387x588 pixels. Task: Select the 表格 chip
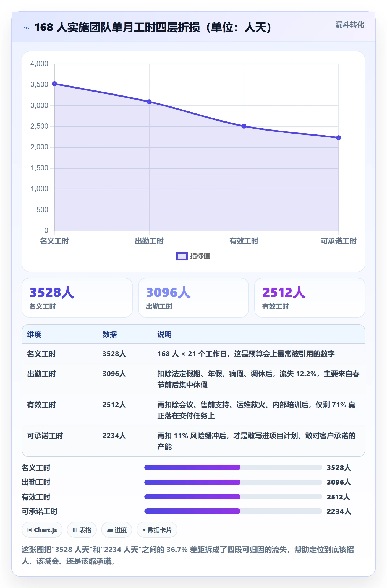[82, 530]
